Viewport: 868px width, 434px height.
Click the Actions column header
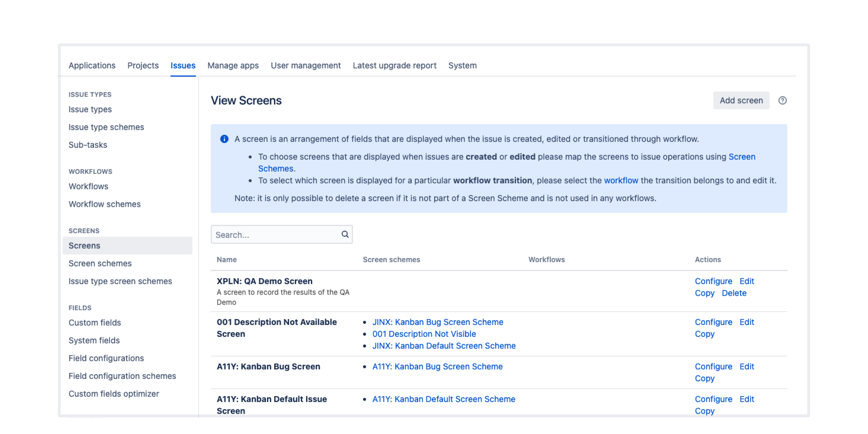(x=708, y=259)
